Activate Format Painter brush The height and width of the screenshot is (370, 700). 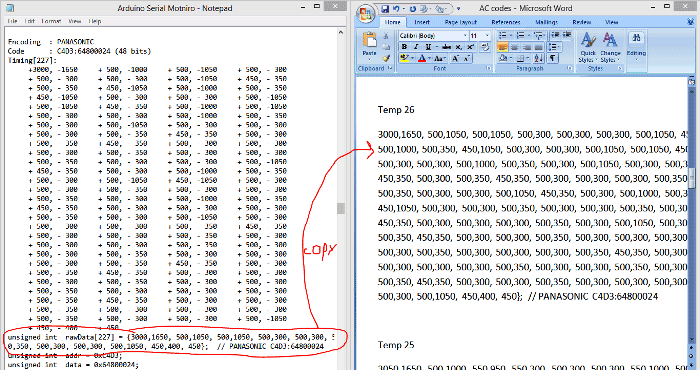386,58
